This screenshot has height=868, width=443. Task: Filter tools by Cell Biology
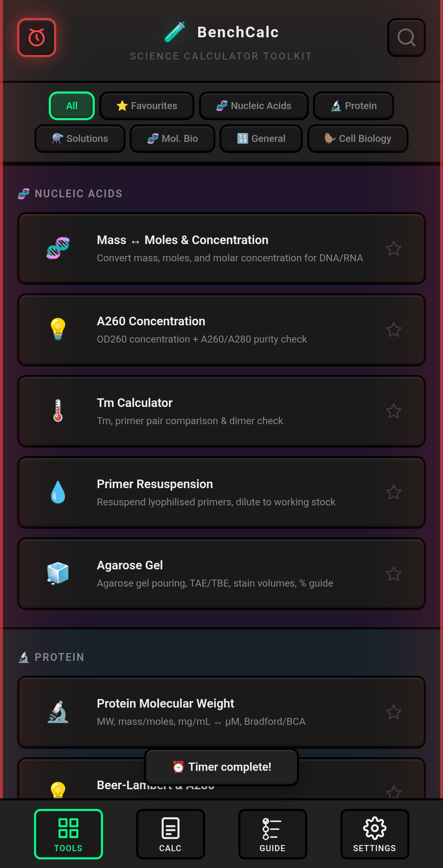click(357, 139)
